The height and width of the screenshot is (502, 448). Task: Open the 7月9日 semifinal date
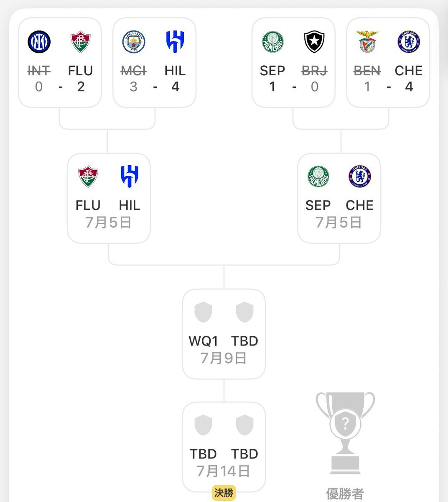[224, 359]
